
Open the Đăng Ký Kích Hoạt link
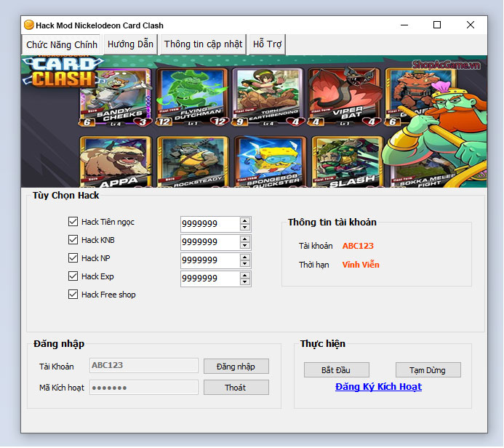(378, 387)
